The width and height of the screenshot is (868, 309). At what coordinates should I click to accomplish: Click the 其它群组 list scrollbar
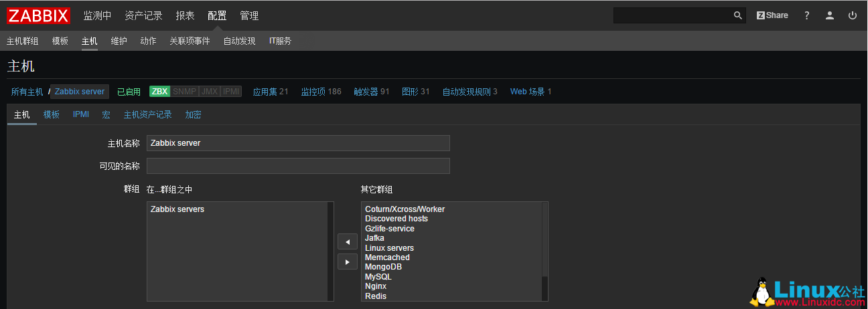[x=545, y=251]
